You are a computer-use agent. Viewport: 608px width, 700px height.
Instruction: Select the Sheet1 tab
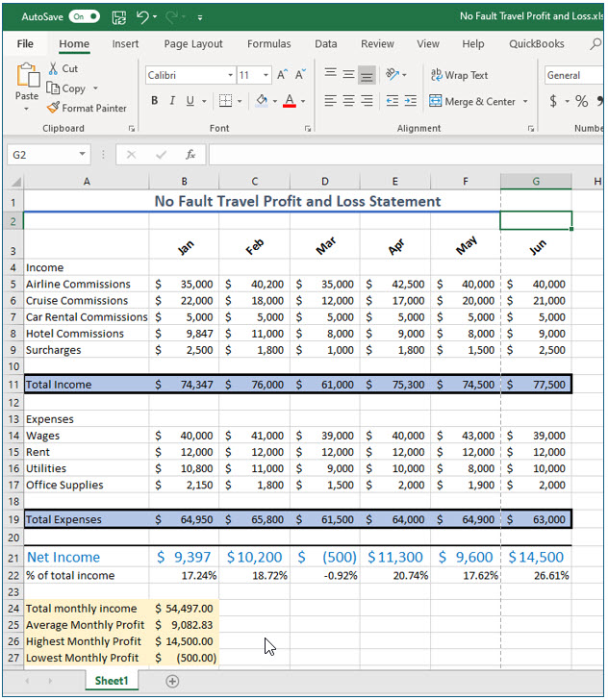[x=112, y=681]
